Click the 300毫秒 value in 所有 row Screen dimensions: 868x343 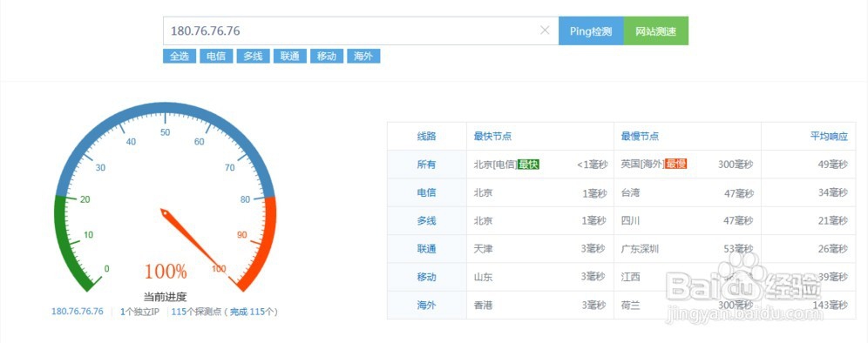click(736, 165)
